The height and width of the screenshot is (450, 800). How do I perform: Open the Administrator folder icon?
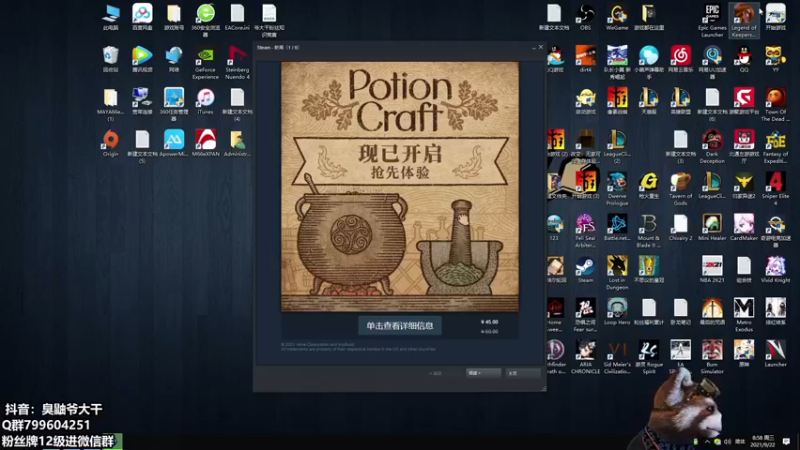237,143
